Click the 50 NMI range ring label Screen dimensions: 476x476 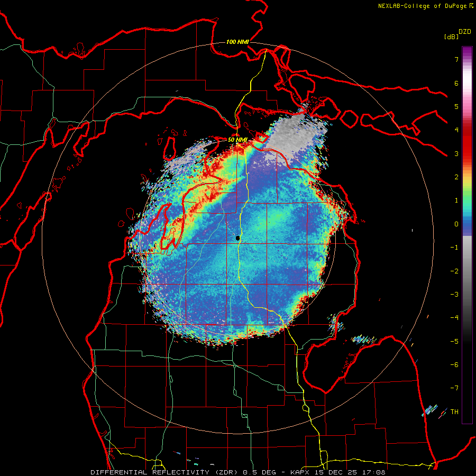[237, 140]
